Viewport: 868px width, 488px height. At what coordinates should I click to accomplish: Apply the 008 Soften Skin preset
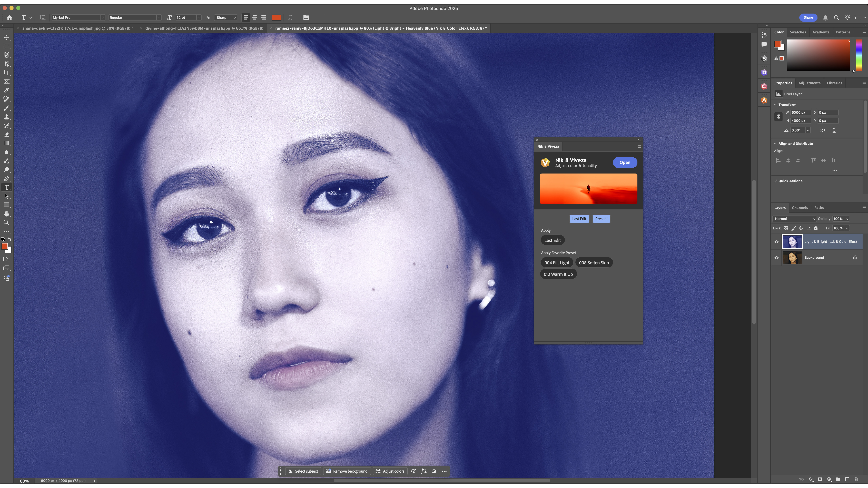point(594,263)
